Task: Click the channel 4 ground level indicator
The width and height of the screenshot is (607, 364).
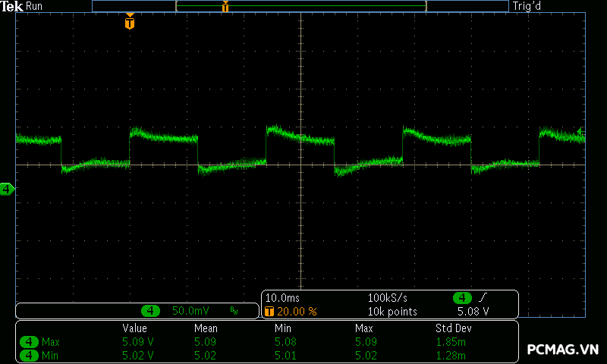Action: tap(7, 189)
